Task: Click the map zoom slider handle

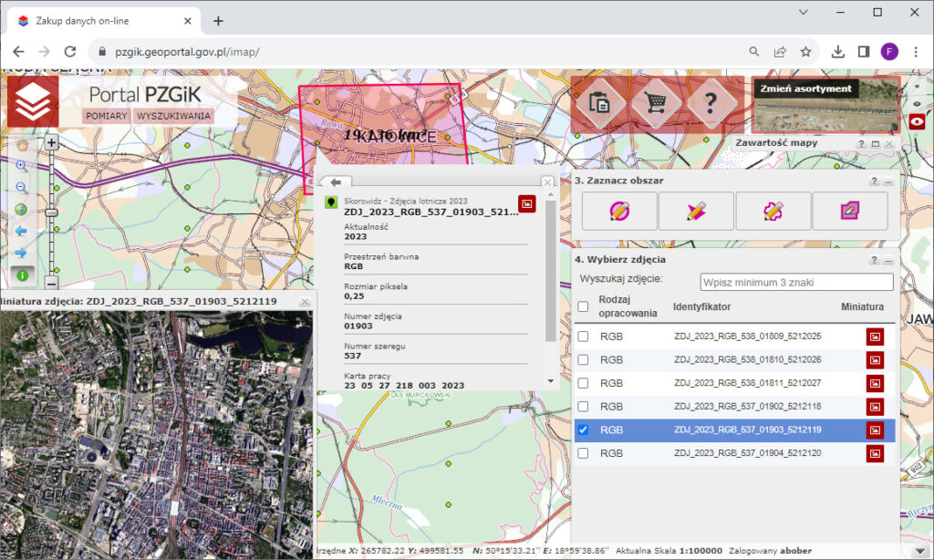Action: [52, 212]
